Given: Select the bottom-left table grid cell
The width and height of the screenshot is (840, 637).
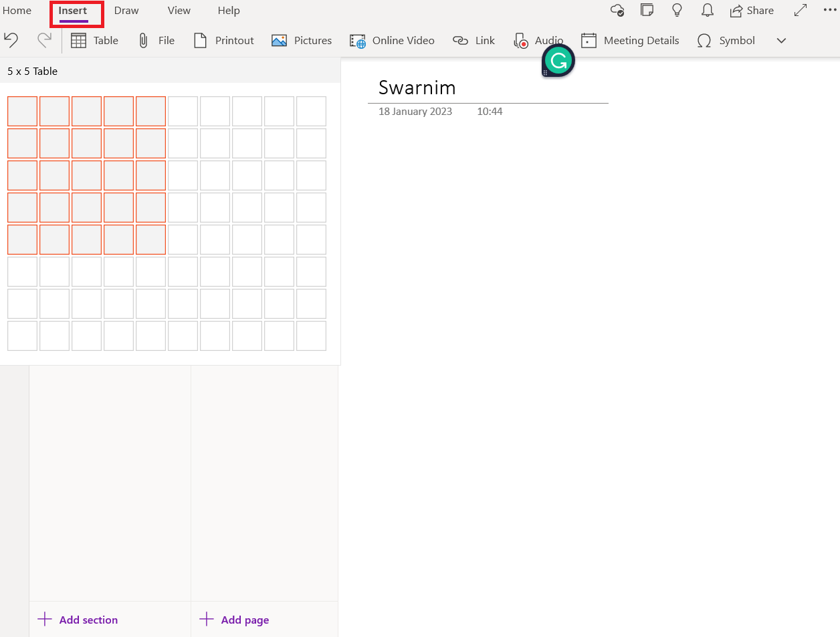Looking at the screenshot, I should pyautogui.click(x=22, y=336).
